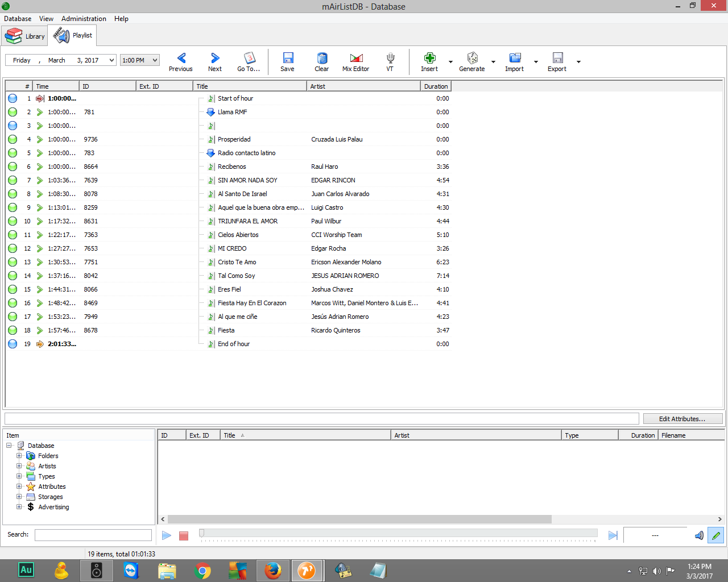Open the Generate dropdown arrow
The height and width of the screenshot is (582, 728).
pyautogui.click(x=493, y=62)
